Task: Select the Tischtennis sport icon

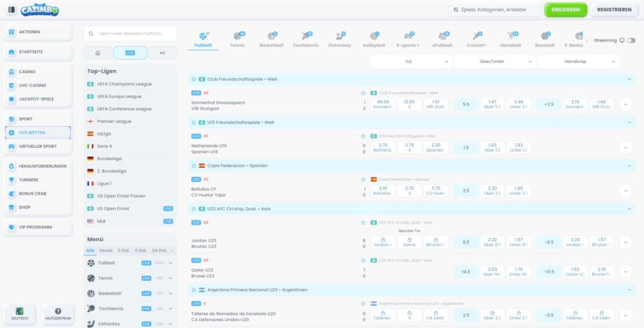Action: pos(306,40)
